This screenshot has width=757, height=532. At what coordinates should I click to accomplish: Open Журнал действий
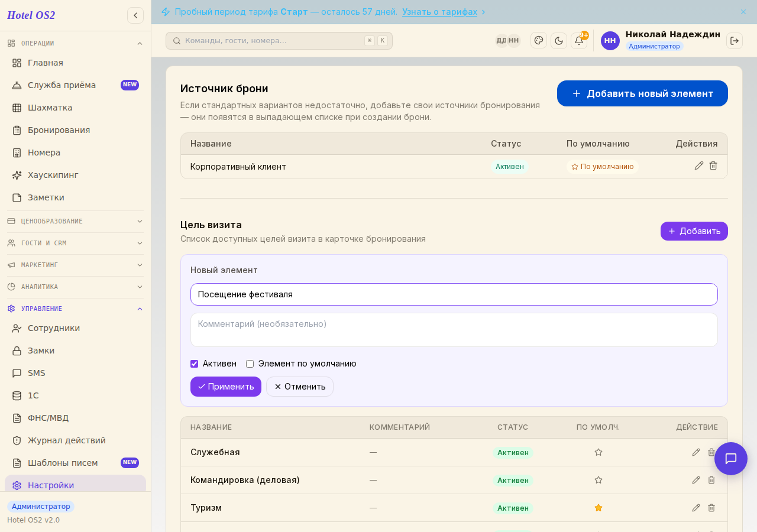coord(75,440)
